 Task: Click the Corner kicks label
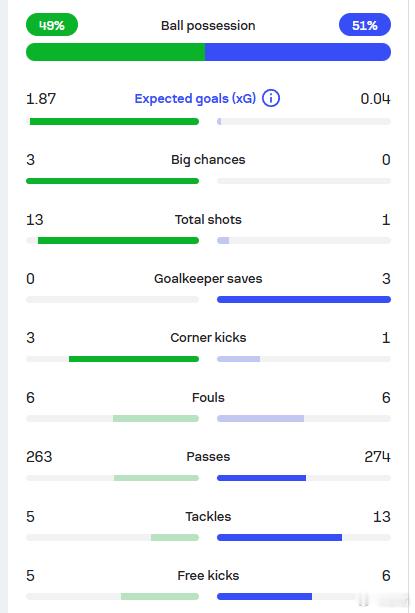pos(208,338)
